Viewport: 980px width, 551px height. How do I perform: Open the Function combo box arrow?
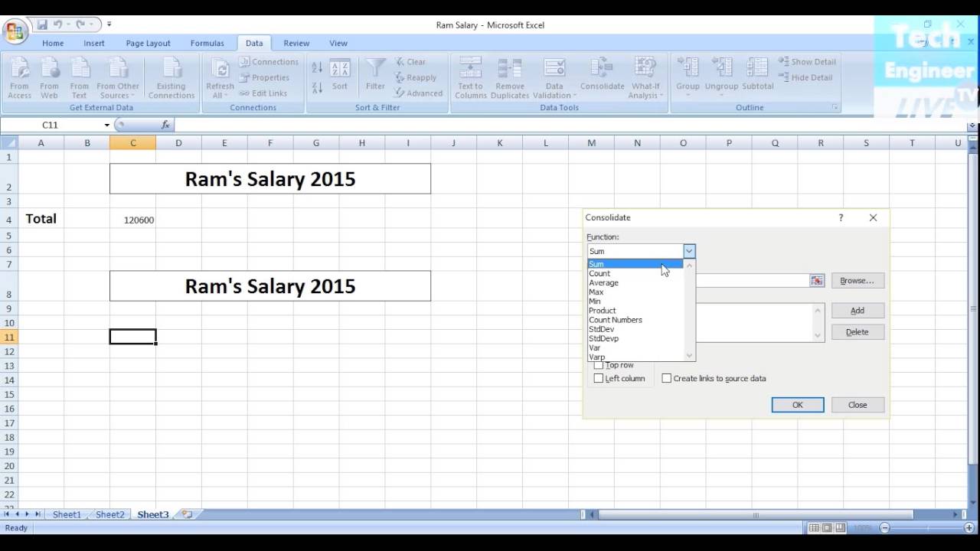pos(689,251)
